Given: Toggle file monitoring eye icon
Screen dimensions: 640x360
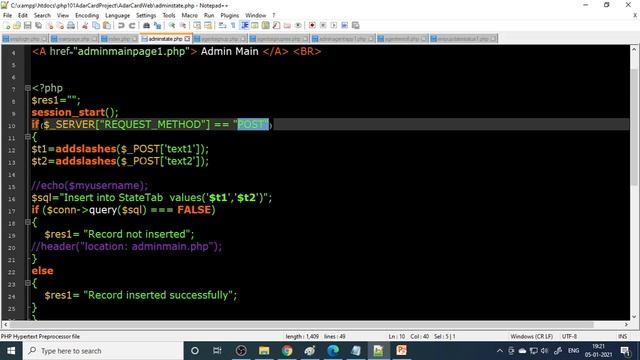Looking at the screenshot, I should point(298,25).
